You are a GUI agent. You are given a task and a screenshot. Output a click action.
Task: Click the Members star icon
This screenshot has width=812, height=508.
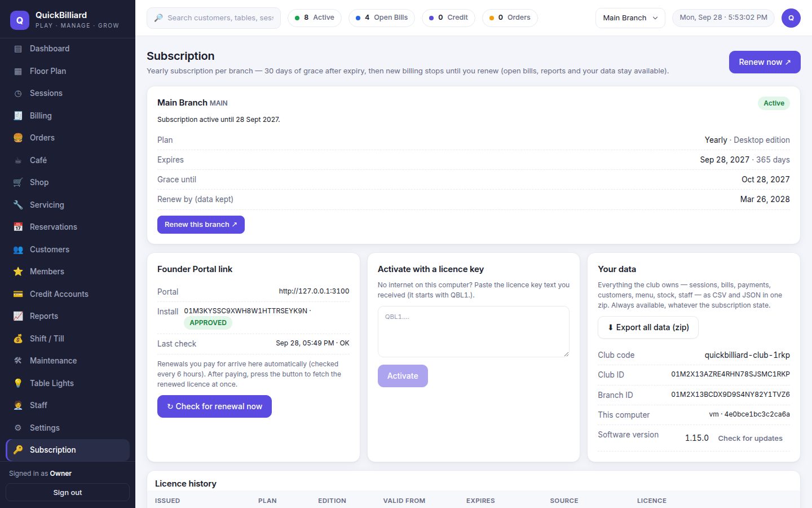pos(18,272)
